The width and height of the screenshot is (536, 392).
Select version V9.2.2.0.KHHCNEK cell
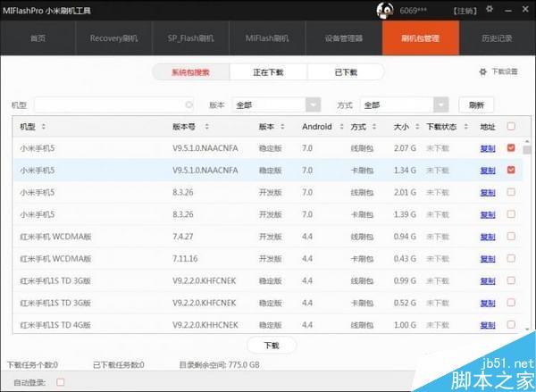coord(205,325)
